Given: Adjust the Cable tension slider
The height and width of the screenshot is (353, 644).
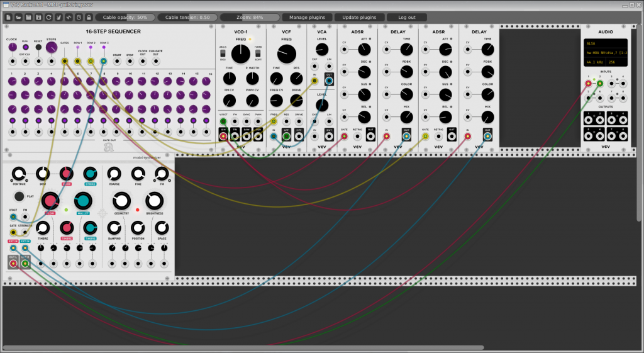Looking at the screenshot, I should (187, 17).
